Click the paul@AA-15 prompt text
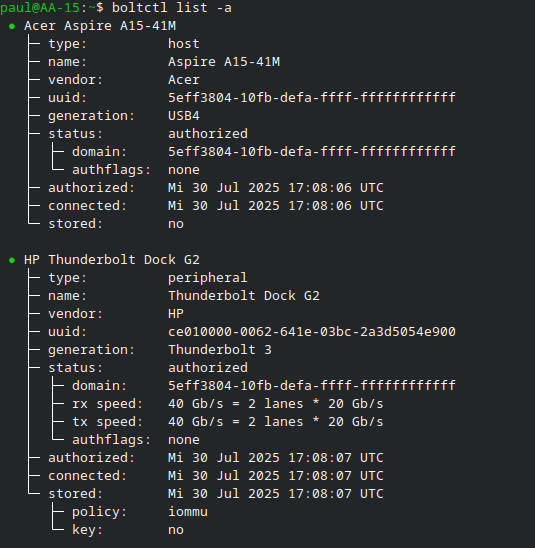This screenshot has width=535, height=548. coord(40,8)
